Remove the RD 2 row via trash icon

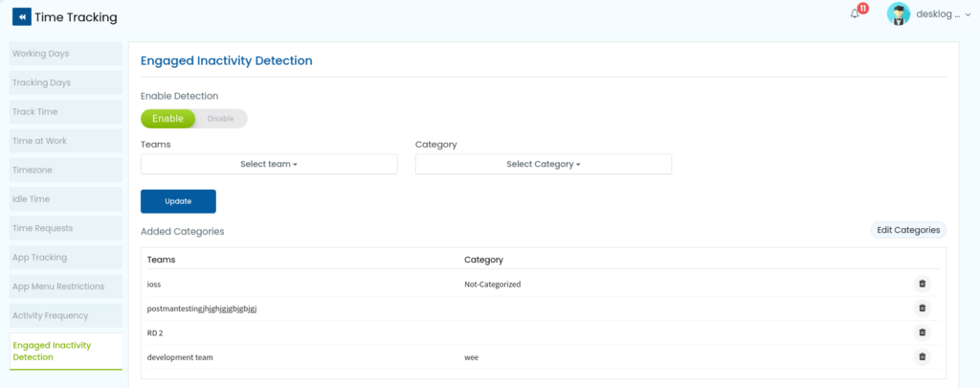coord(922,332)
